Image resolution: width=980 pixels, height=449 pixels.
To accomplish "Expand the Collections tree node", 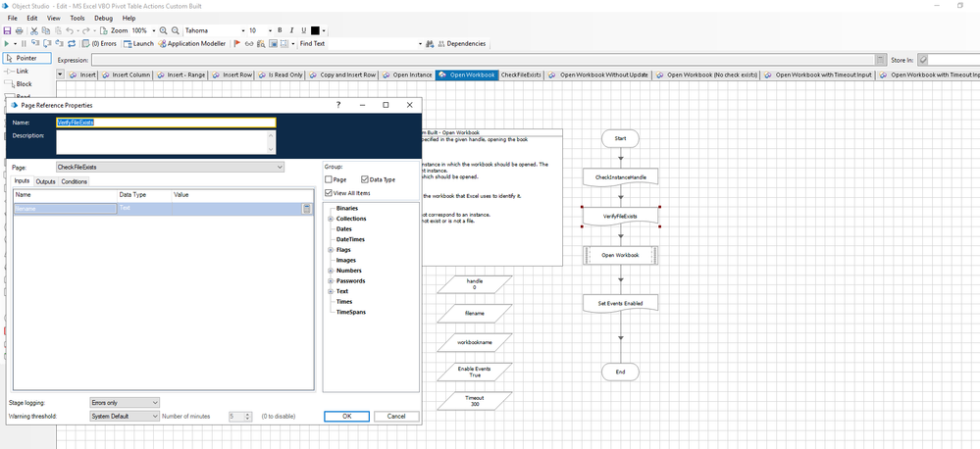I will point(330,219).
